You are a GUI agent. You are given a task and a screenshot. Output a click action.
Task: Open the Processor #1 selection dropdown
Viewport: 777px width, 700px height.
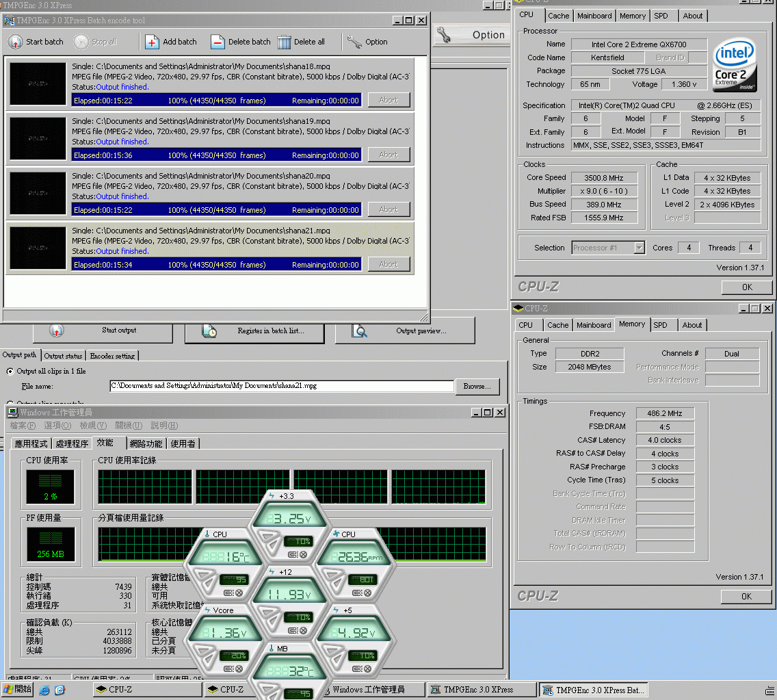pos(640,248)
